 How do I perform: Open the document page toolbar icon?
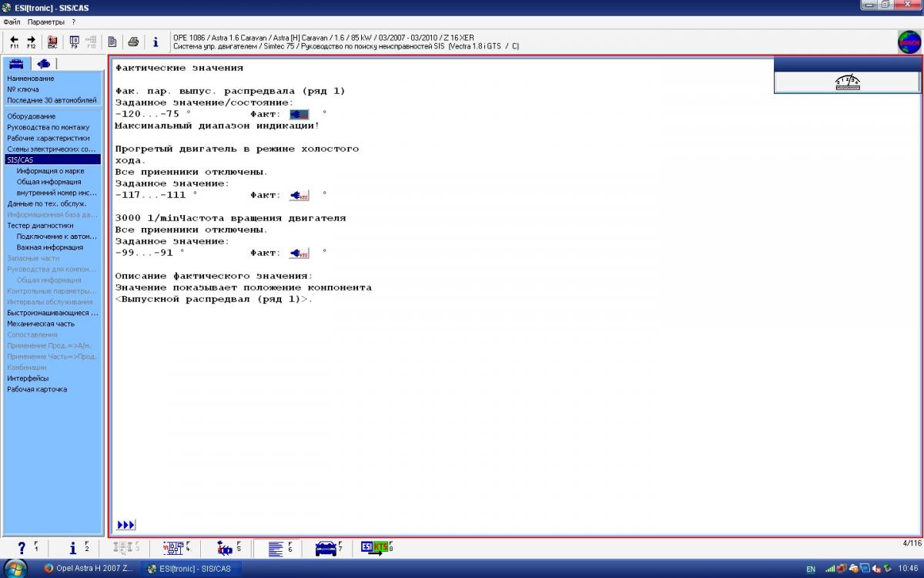112,42
